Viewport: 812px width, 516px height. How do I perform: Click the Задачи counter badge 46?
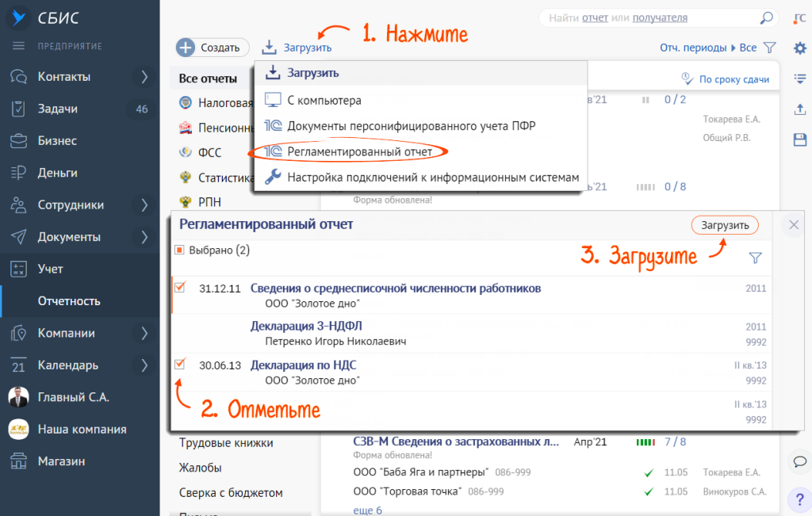point(141,109)
